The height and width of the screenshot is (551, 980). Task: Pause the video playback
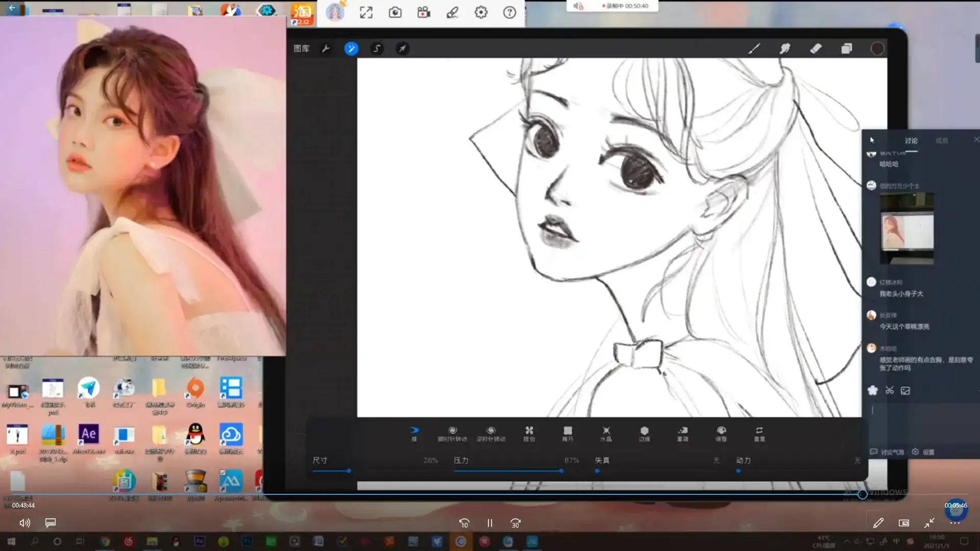(x=489, y=523)
